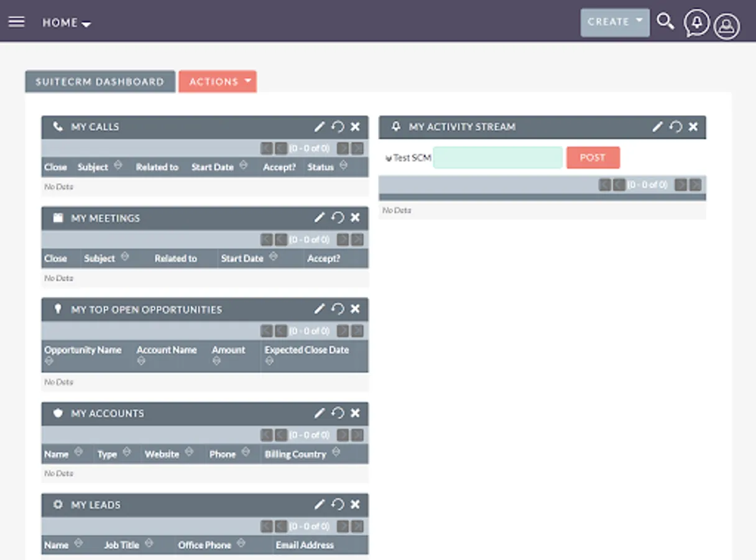The width and height of the screenshot is (756, 560).
Task: Select the SUITECRM DASHBOARD tab
Action: pyautogui.click(x=99, y=81)
